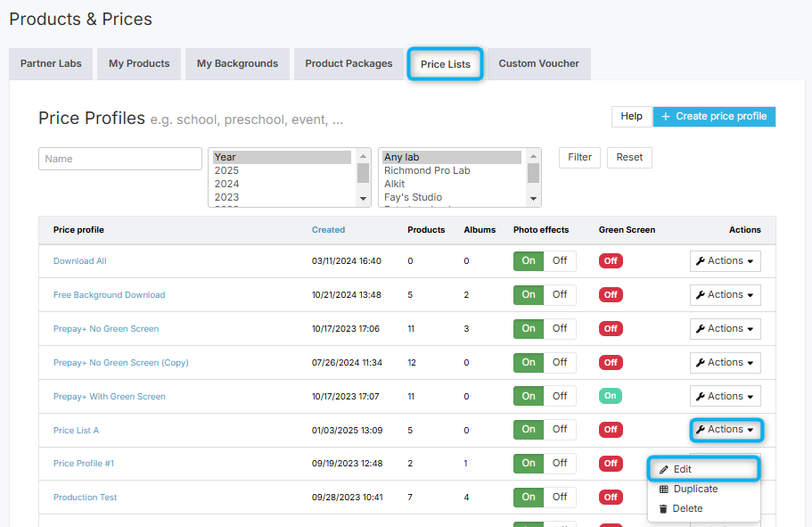Open Actions dropdown for Download All
The height and width of the screenshot is (527, 812).
[725, 260]
